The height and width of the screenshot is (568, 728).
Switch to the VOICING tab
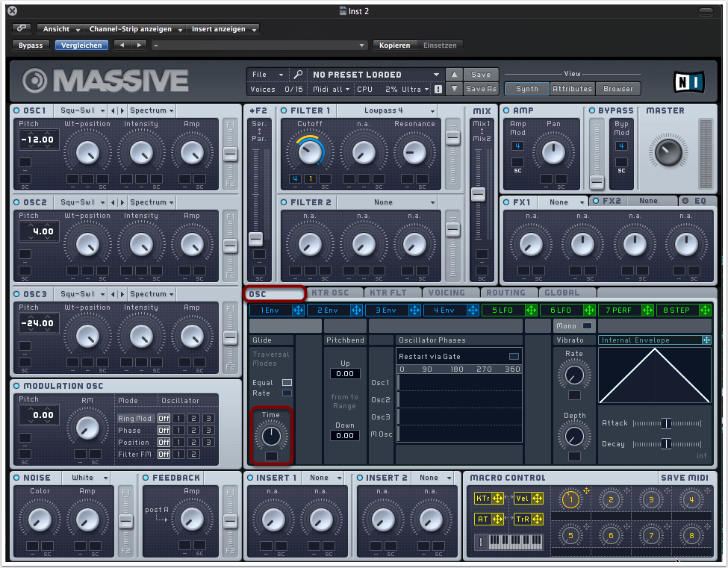pyautogui.click(x=447, y=293)
